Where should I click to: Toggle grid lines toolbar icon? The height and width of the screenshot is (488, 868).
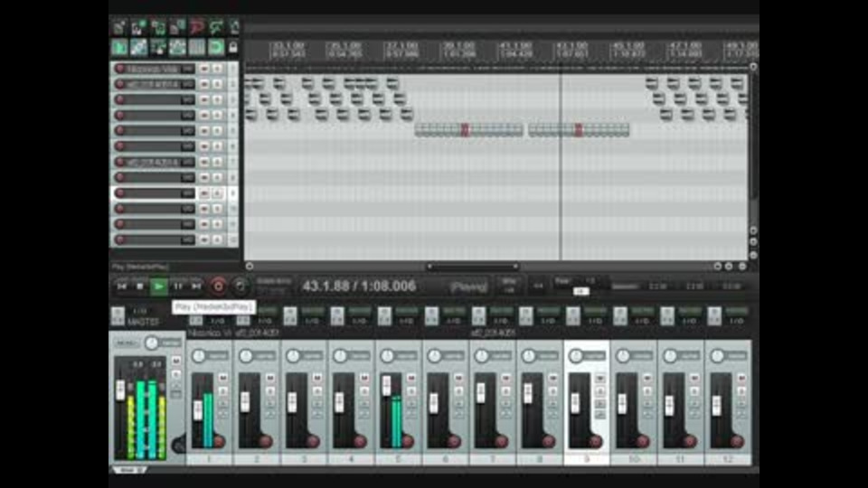(x=196, y=48)
